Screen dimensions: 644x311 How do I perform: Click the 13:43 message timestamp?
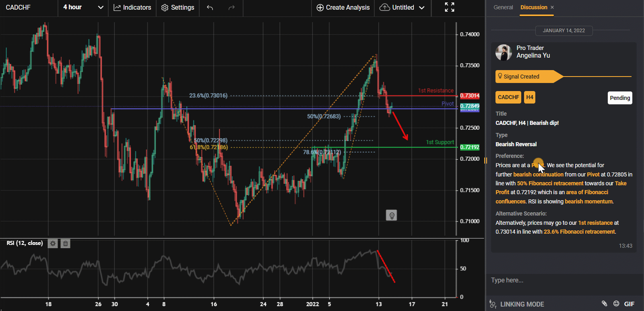tap(625, 246)
